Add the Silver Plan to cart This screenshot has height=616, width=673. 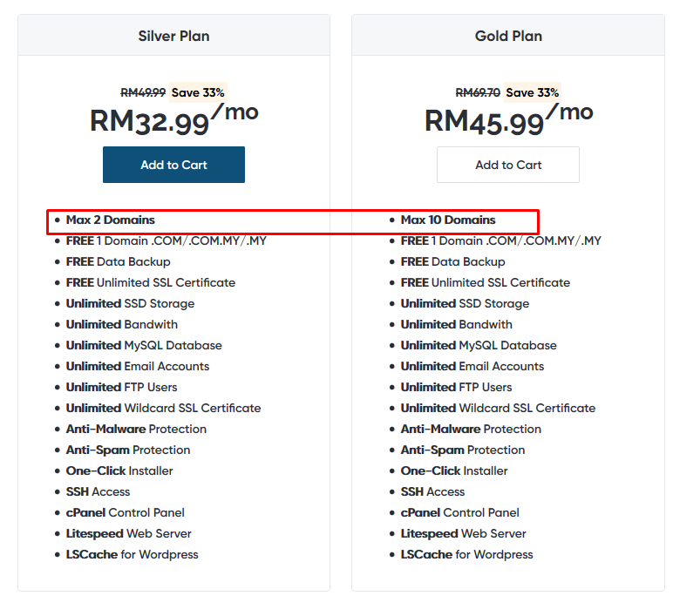pos(173,165)
